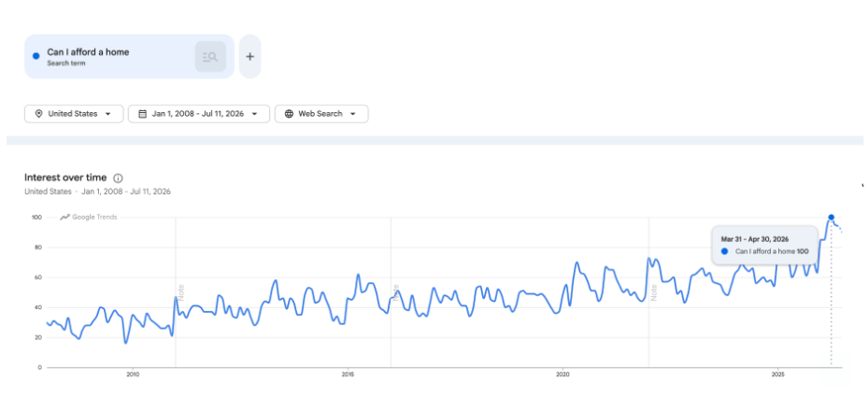Viewport: 868px width, 410px height.
Task: Click the blue dot beside search term
Action: [36, 56]
